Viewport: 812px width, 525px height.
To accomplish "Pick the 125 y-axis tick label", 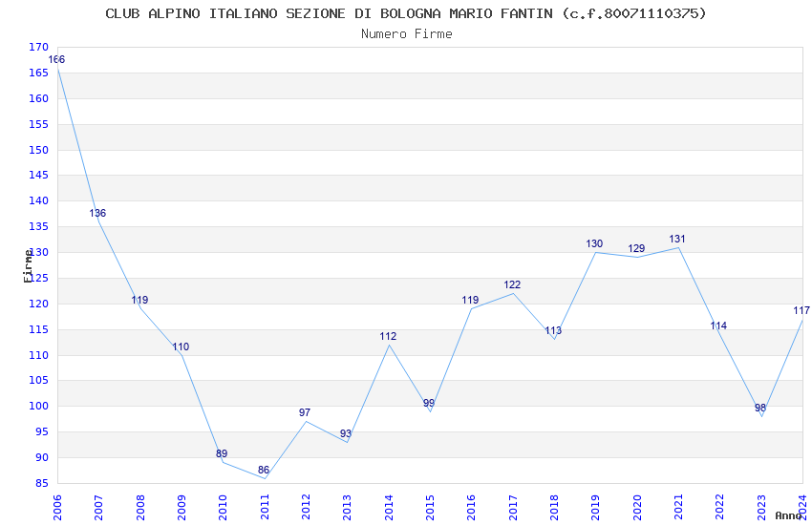I will (39, 279).
